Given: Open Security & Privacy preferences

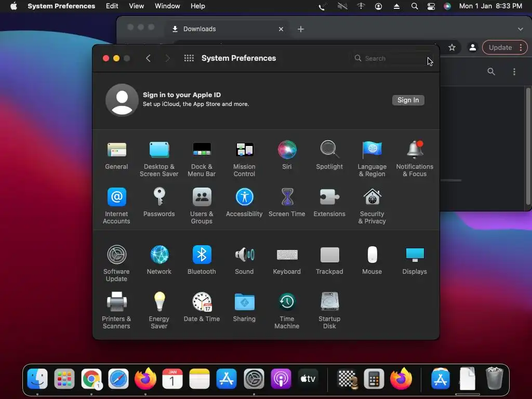Looking at the screenshot, I should 372,206.
